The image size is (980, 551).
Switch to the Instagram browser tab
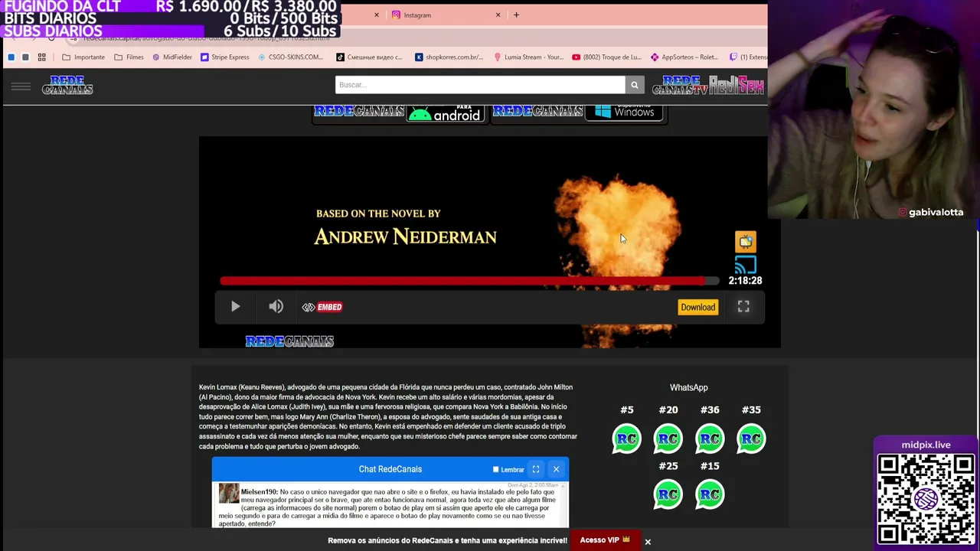click(x=444, y=15)
